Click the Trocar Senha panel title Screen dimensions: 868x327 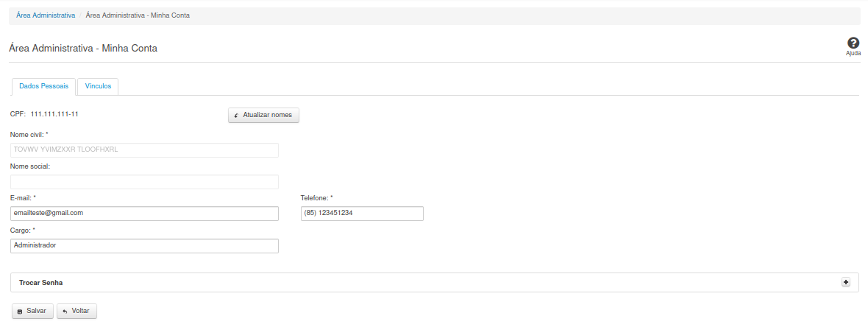(40, 283)
